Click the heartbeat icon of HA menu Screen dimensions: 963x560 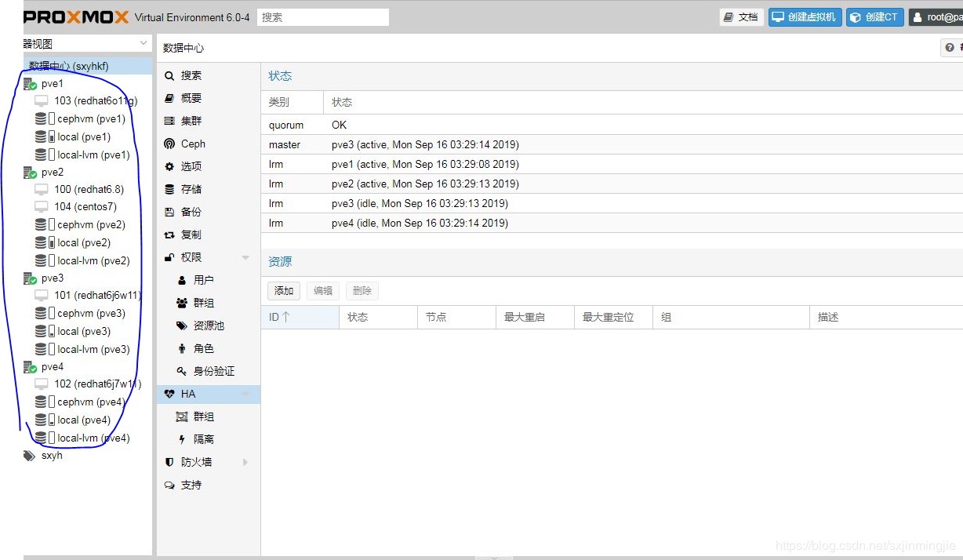click(169, 395)
